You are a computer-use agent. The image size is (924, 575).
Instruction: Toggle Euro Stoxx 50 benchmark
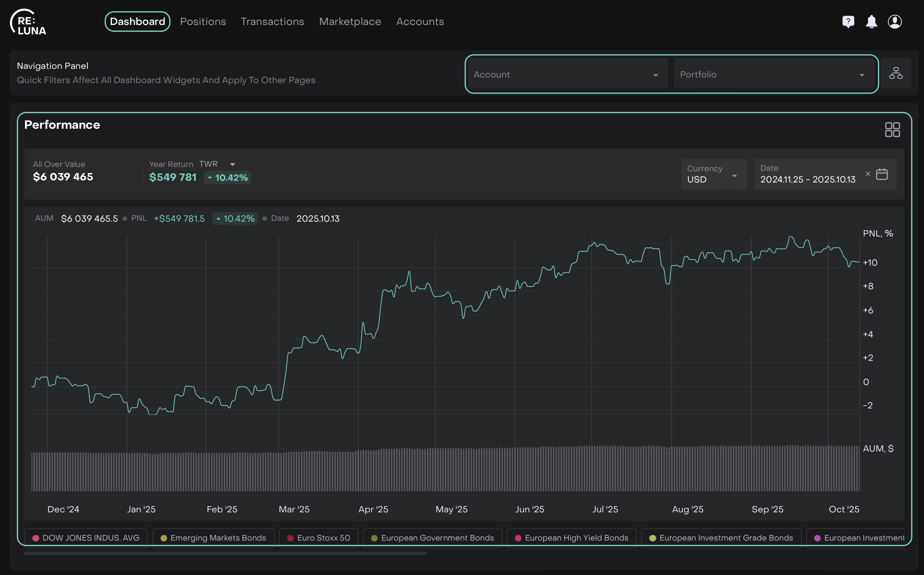click(319, 538)
